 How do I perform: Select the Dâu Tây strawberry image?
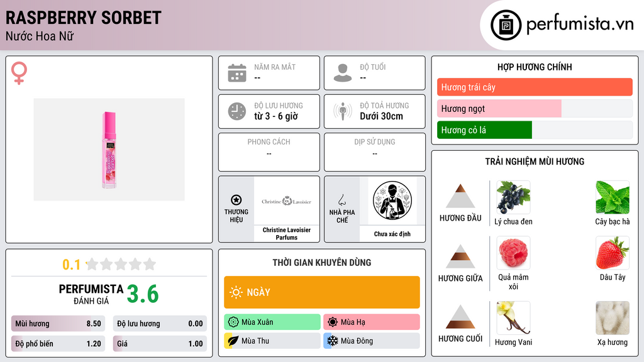[613, 253]
